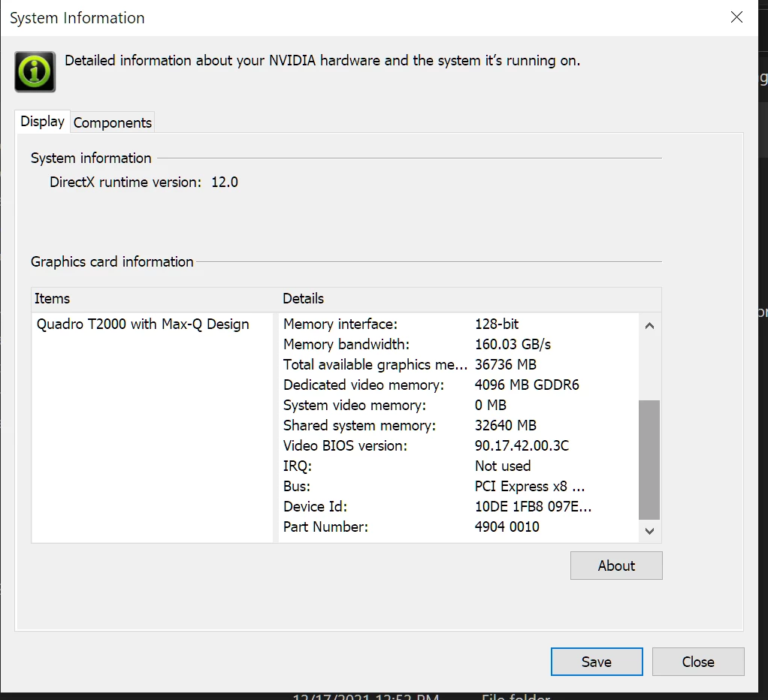Select Quadro T2000 with Max-Q Design item
768x700 pixels.
[x=143, y=324]
